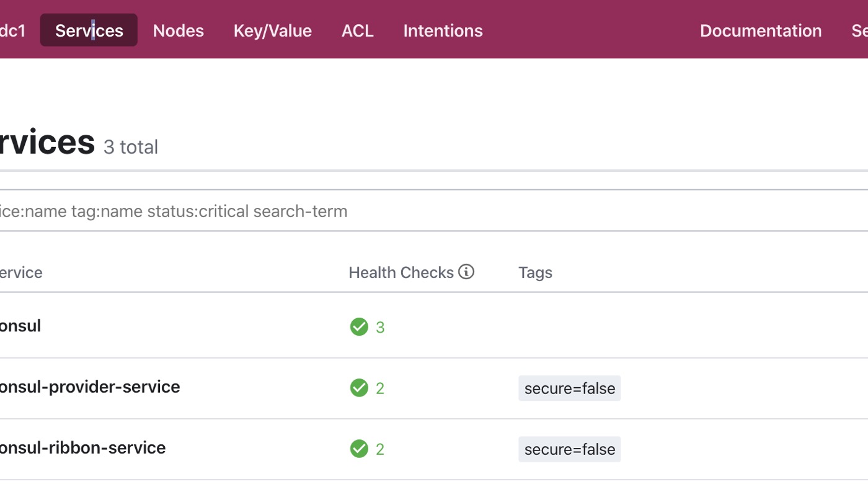Click consul-ribbon-service's green check icon
The width and height of the screenshot is (868, 484).
pos(359,449)
